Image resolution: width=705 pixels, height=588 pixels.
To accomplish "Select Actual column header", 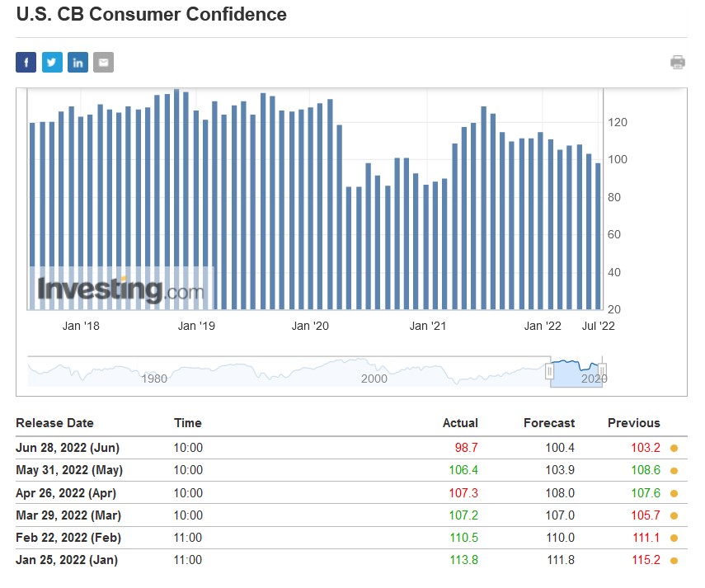I will point(460,423).
